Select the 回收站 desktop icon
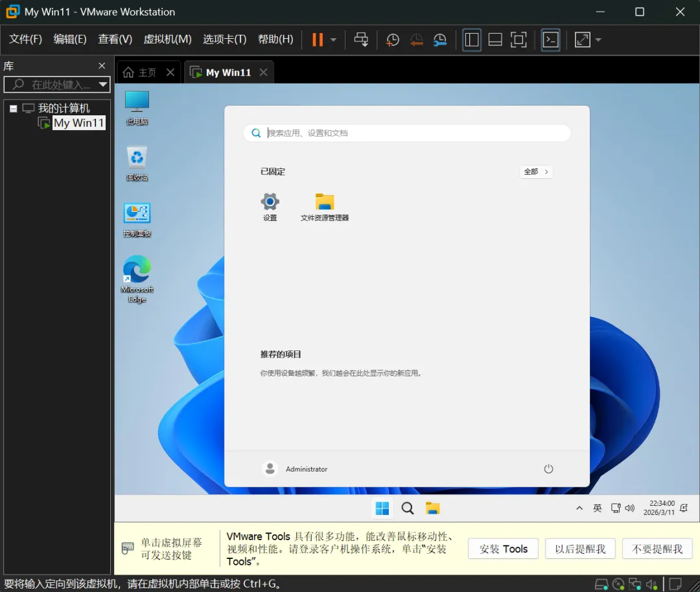Screen dimensions: 700x592 137,163
